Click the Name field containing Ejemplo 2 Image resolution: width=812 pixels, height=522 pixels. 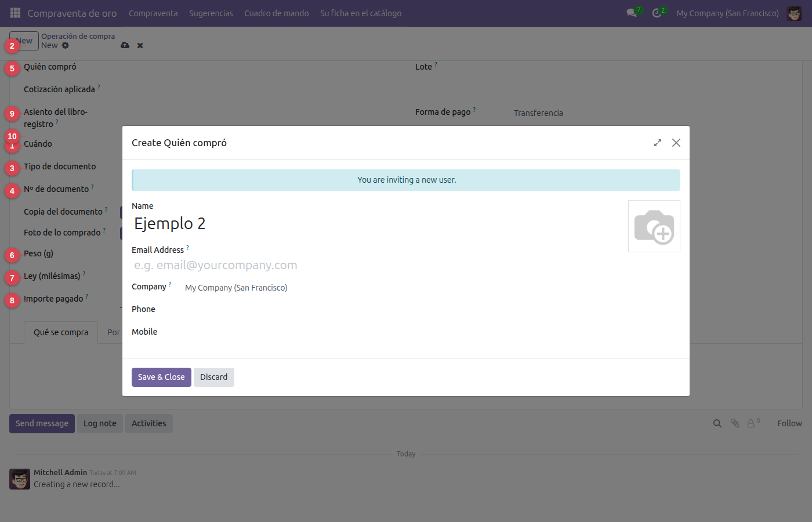point(377,223)
